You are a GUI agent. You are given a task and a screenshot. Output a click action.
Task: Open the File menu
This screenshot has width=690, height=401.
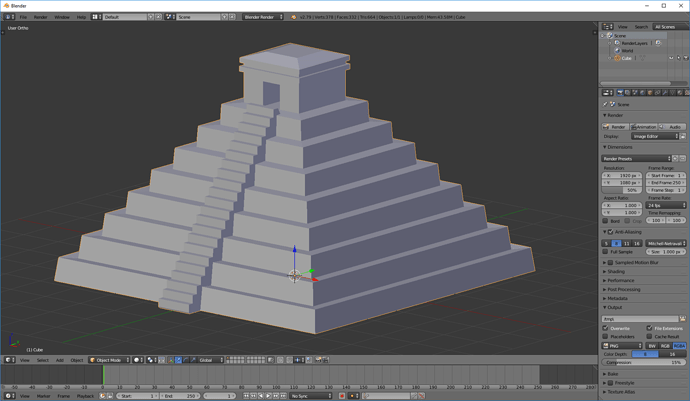click(23, 17)
